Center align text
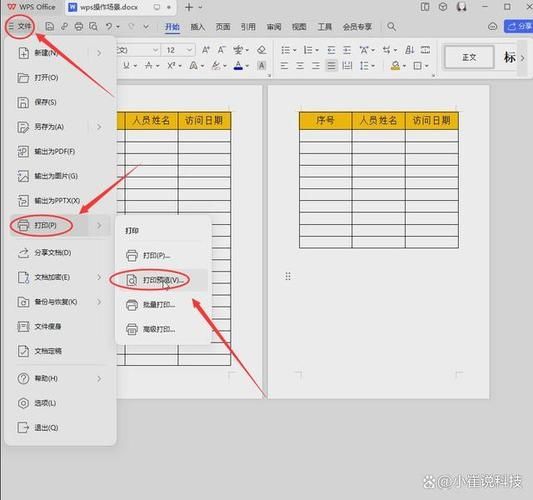Screen dimensions: 533x500 click(300, 66)
